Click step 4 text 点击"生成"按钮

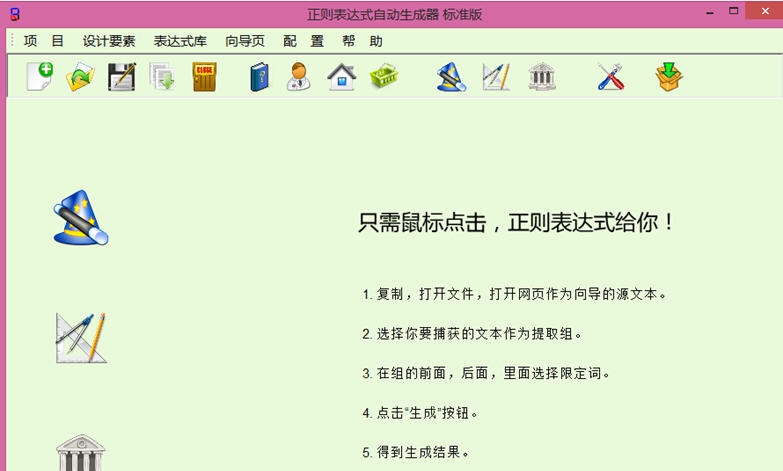[420, 413]
